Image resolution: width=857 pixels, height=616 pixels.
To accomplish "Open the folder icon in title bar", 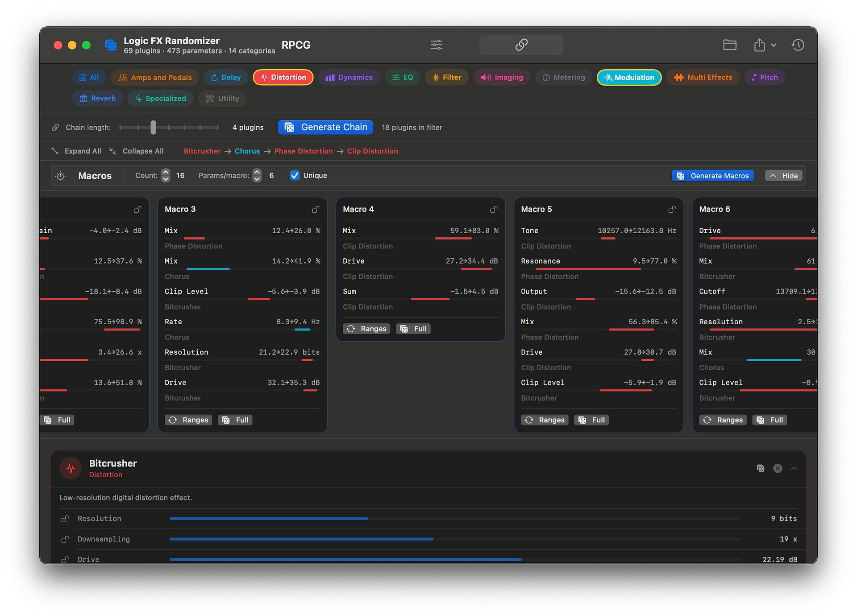I will 729,45.
